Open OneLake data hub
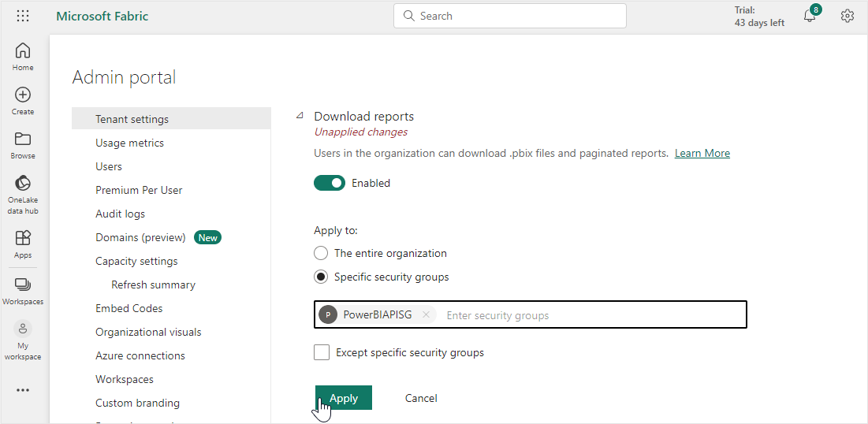868x424 pixels. point(23,184)
